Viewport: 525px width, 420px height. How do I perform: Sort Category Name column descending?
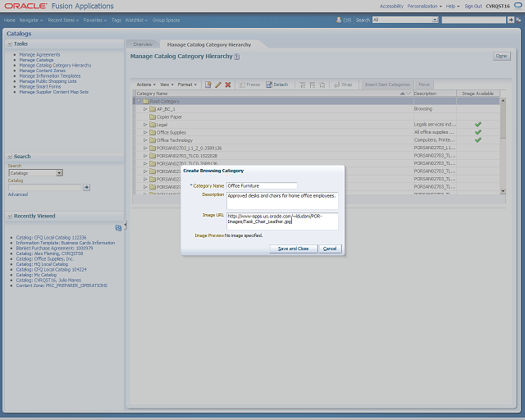[x=409, y=94]
